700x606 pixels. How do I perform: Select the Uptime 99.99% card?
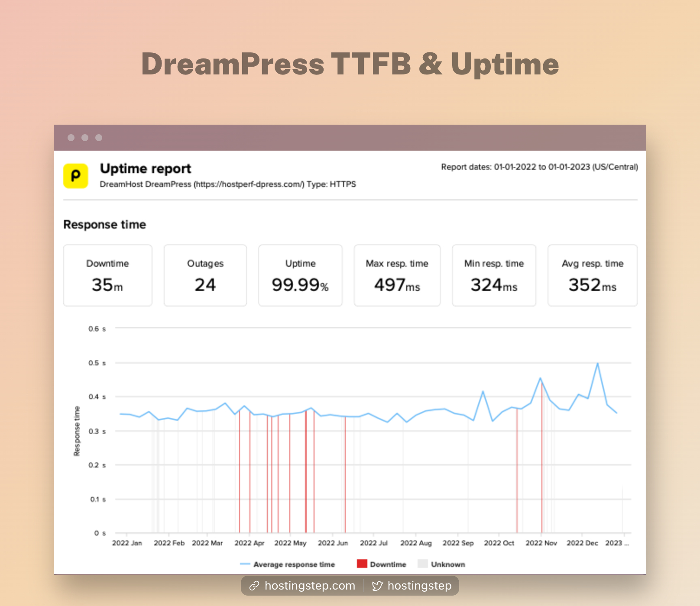pyautogui.click(x=300, y=275)
